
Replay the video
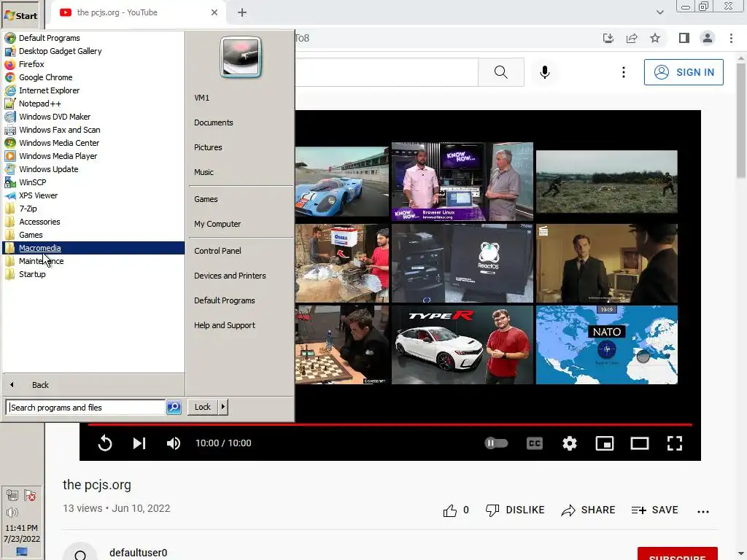[105, 443]
